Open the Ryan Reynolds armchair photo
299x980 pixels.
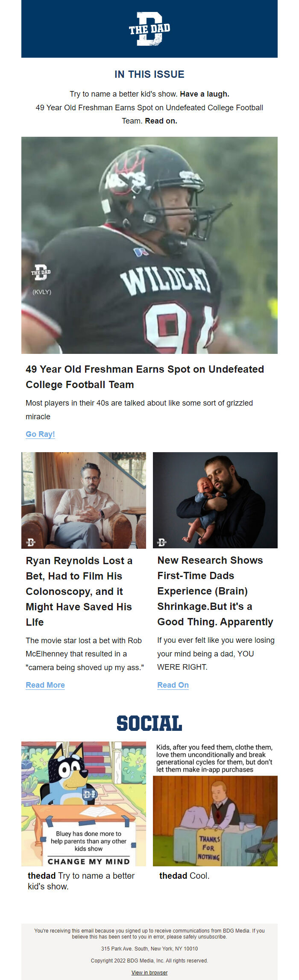84,500
